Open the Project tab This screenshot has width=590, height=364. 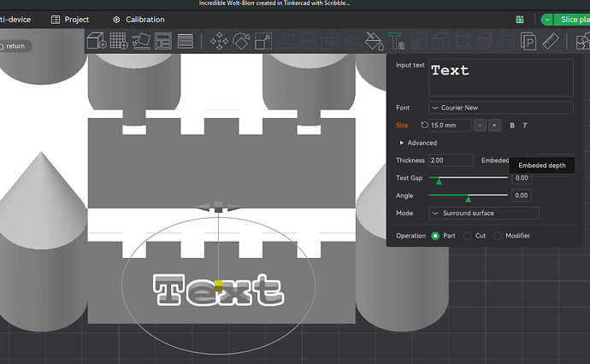pyautogui.click(x=70, y=20)
